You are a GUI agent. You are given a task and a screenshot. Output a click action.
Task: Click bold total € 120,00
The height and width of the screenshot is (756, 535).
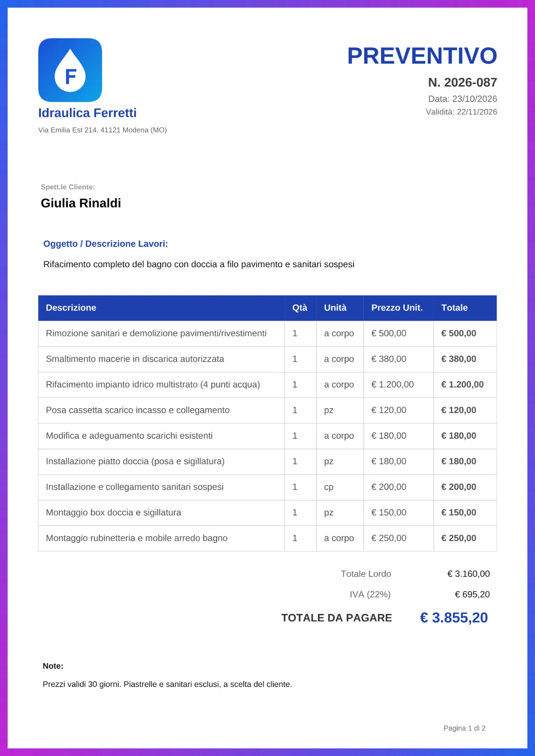point(459,410)
